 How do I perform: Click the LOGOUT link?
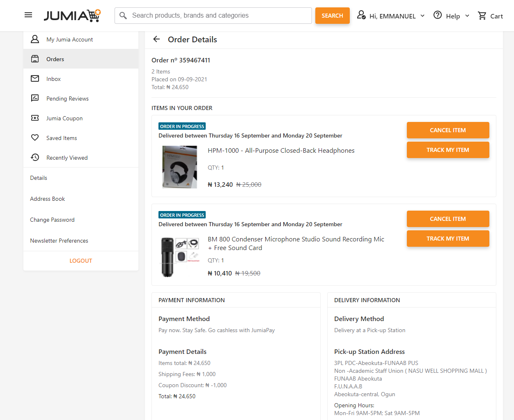pyautogui.click(x=81, y=261)
